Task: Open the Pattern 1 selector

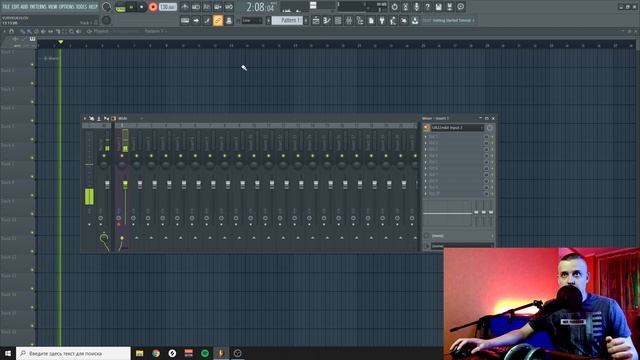Action: click(287, 20)
